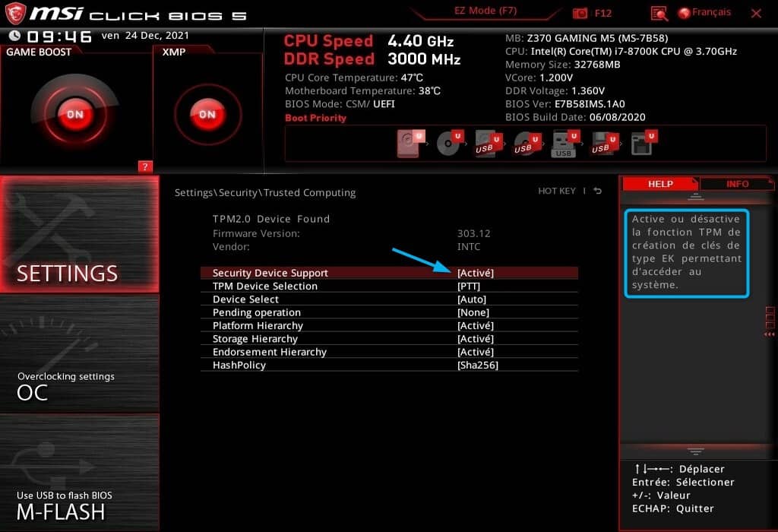Select the TPM Device Selection row label

click(265, 287)
